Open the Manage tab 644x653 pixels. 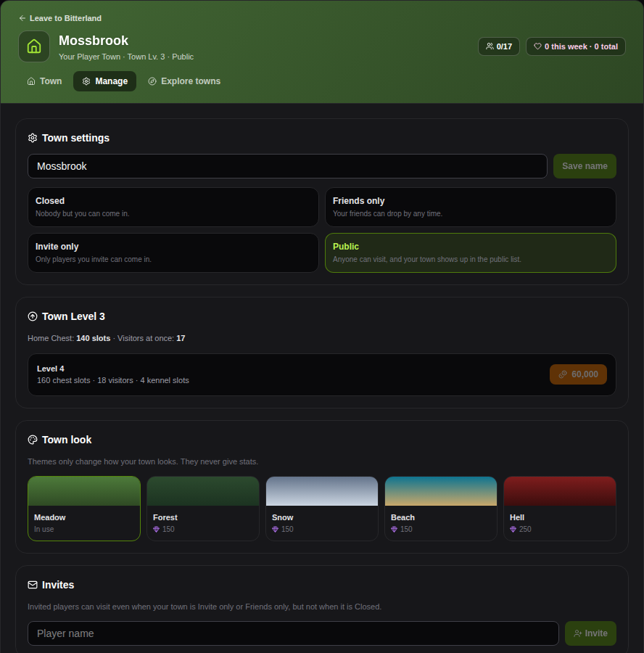pos(105,81)
